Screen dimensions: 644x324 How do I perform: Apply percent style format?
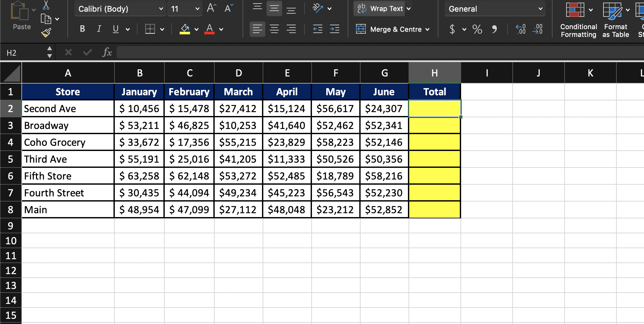tap(477, 29)
